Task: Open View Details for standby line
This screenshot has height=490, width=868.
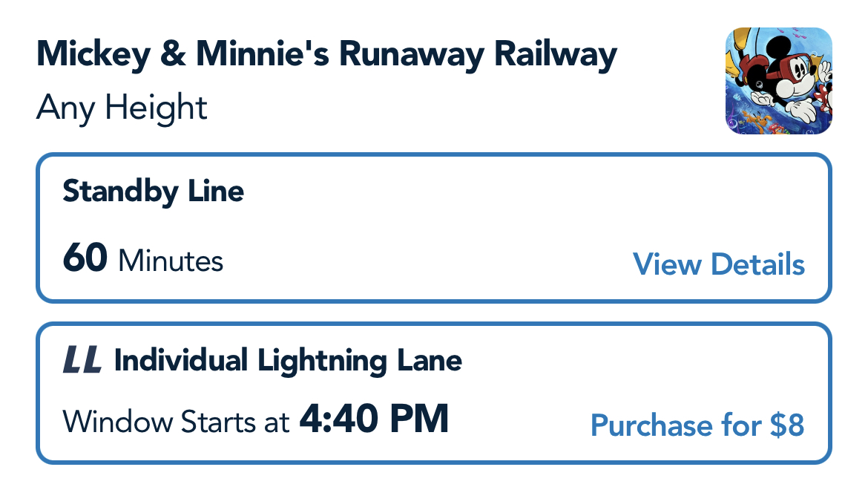Action: tap(718, 264)
